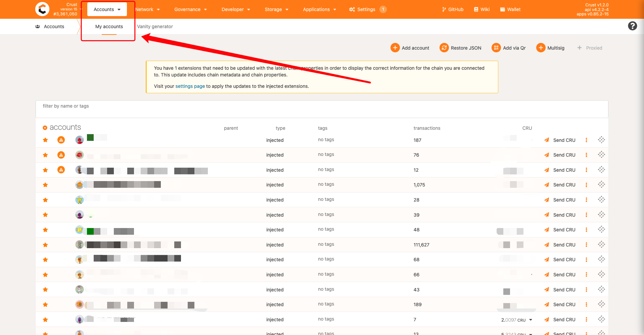This screenshot has width=644, height=335.
Task: Click Send CRU in 28 transactions row
Action: [560, 200]
